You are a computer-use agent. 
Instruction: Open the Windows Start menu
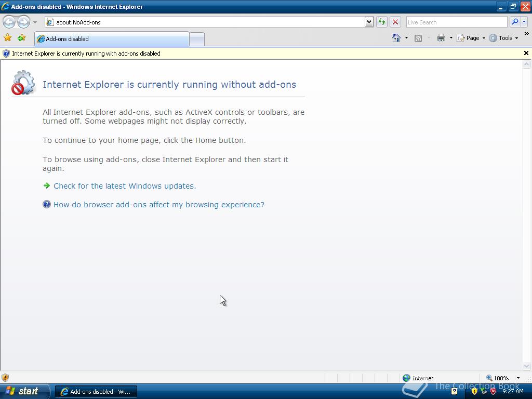(24, 391)
